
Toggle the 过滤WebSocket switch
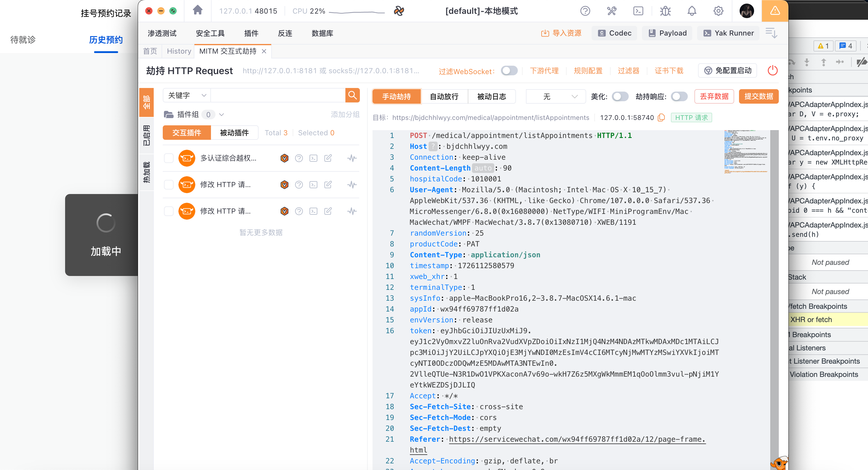[x=509, y=71]
